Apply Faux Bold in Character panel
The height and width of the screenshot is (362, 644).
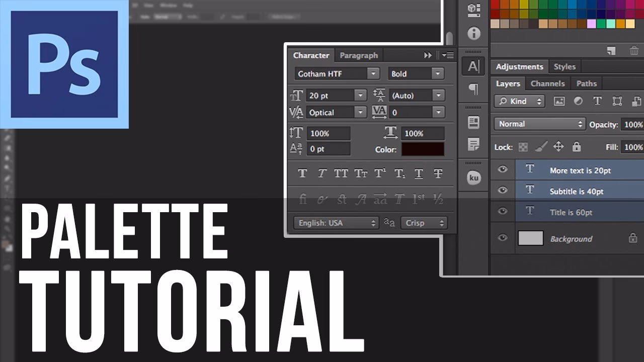point(302,173)
